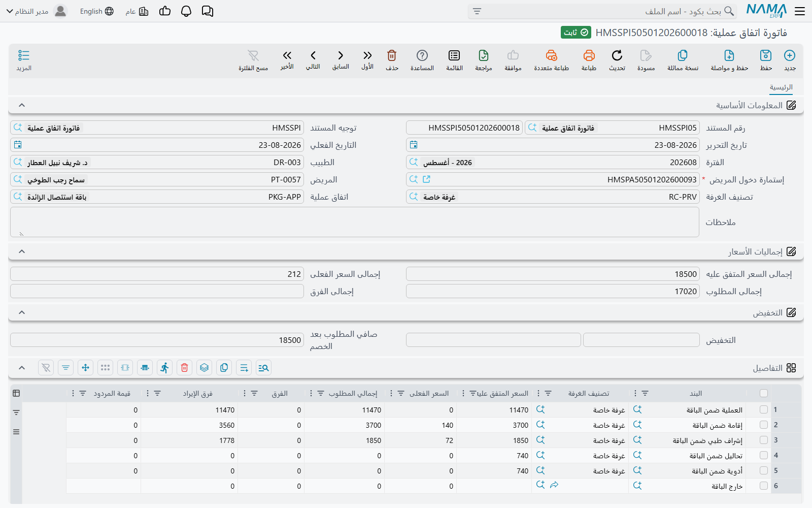The width and height of the screenshot is (812, 508).
Task: Collapse the التخفيض section
Action: point(22,312)
